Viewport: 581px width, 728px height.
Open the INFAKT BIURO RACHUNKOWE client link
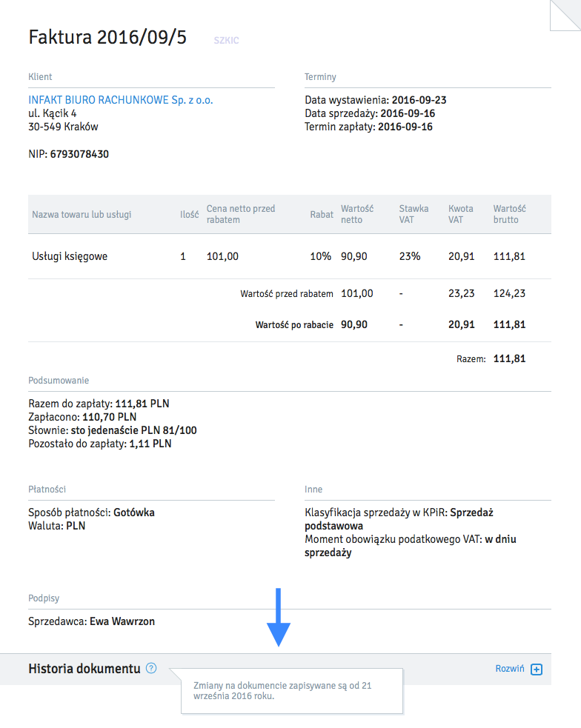coord(120,100)
